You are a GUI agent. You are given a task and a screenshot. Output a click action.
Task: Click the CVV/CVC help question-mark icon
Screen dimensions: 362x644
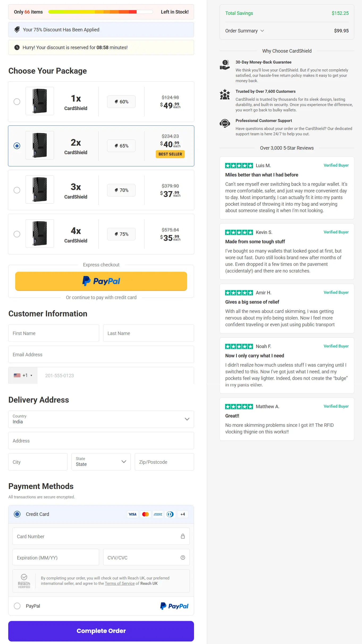183,557
